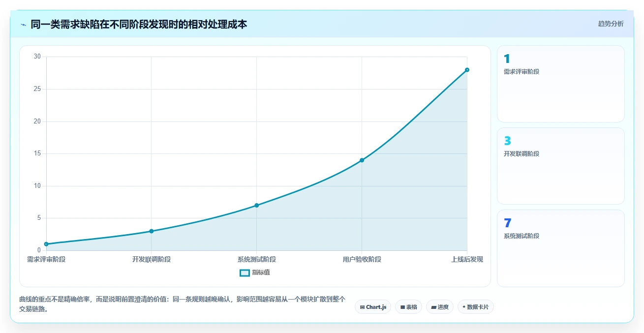Image resolution: width=644 pixels, height=333 pixels.
Task: Click the y-axis value 10
Action: click(x=37, y=186)
